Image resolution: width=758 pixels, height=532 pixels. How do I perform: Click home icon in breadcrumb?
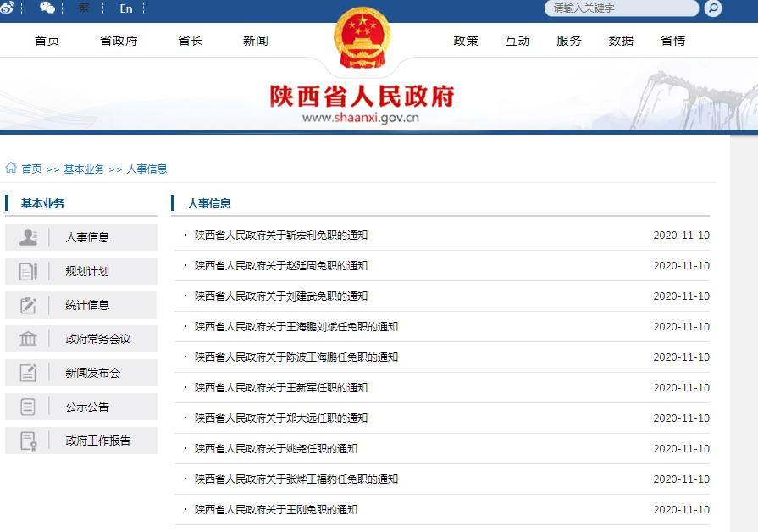11,168
